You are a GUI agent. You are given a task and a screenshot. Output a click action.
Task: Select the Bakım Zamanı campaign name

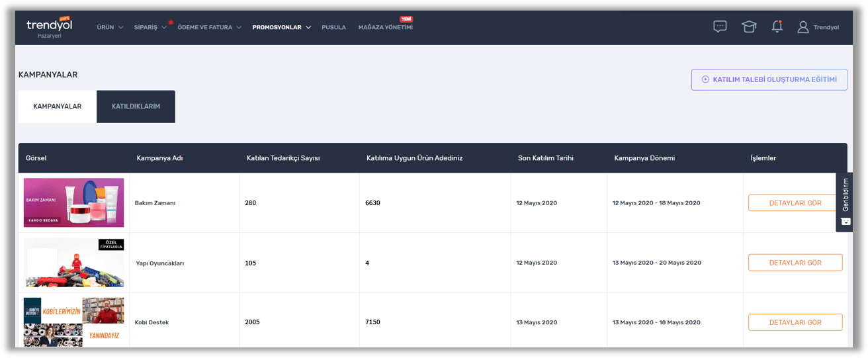coord(155,203)
